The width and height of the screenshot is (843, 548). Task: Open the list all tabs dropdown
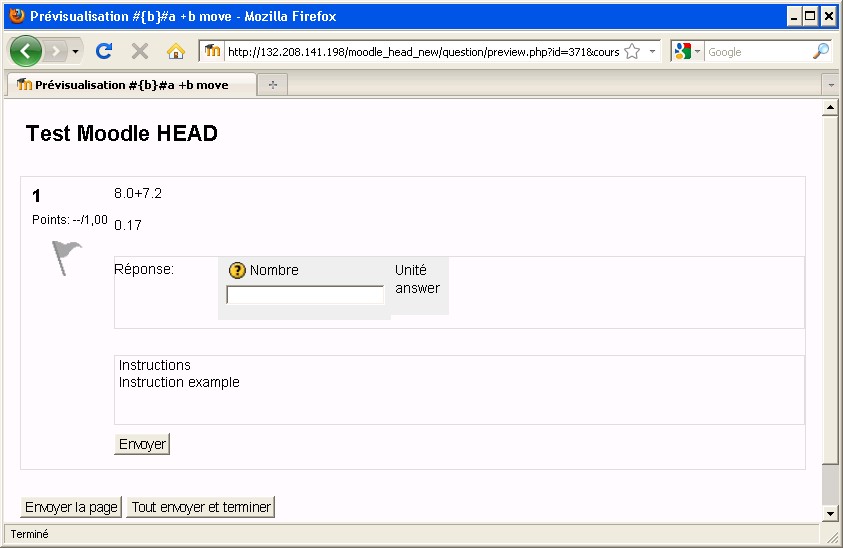click(x=831, y=85)
